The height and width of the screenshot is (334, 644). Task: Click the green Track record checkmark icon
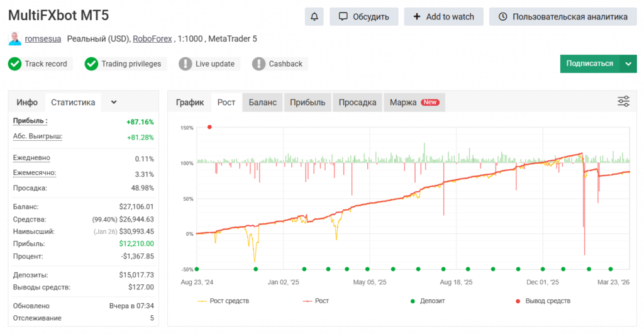(x=15, y=64)
